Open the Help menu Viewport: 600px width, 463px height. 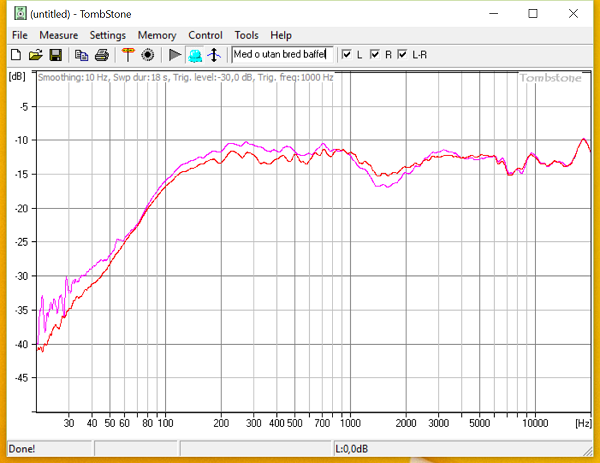point(281,35)
